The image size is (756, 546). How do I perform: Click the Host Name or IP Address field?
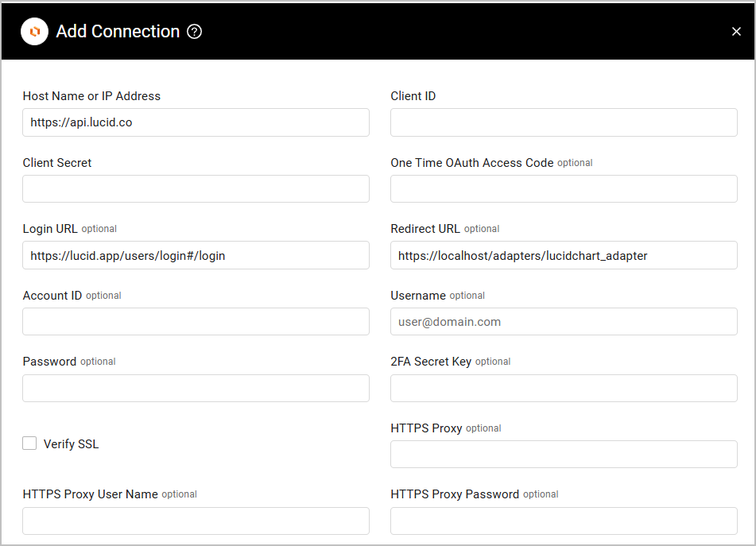[x=196, y=122]
